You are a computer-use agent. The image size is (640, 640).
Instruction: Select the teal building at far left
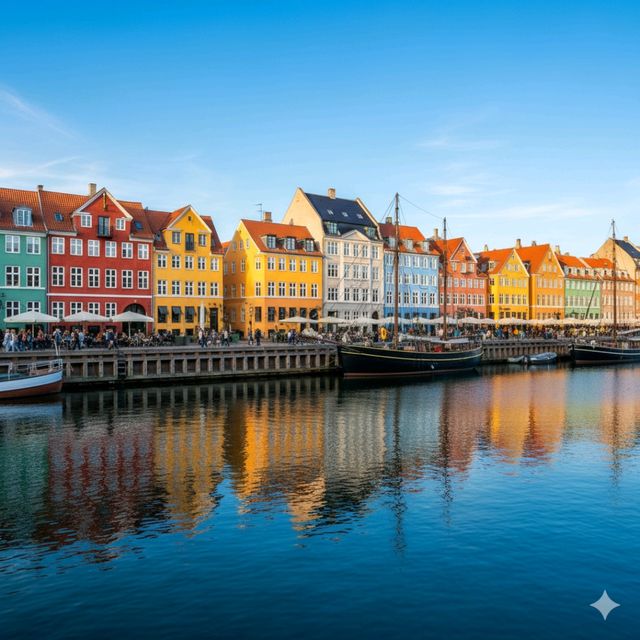(x=21, y=265)
